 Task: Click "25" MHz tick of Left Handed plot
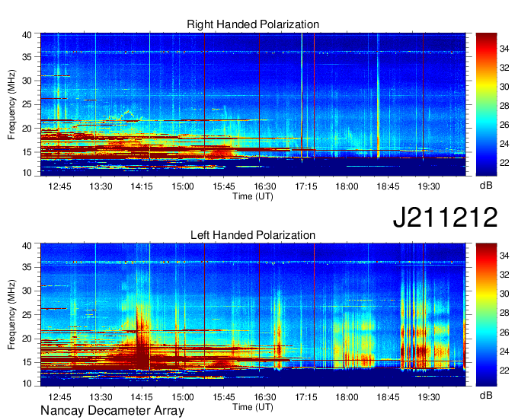coord(27,315)
